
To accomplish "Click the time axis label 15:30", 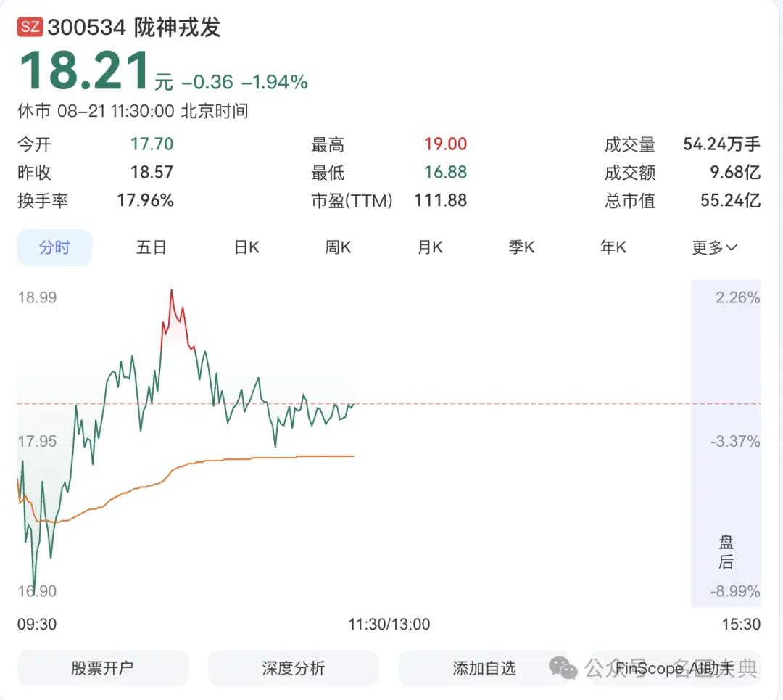I will (x=741, y=624).
